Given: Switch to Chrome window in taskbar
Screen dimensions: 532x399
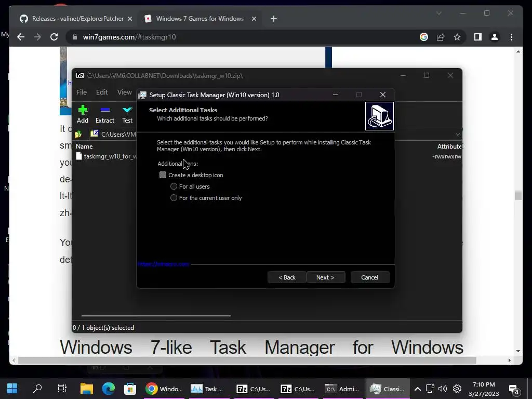Looking at the screenshot, I should 164,389.
